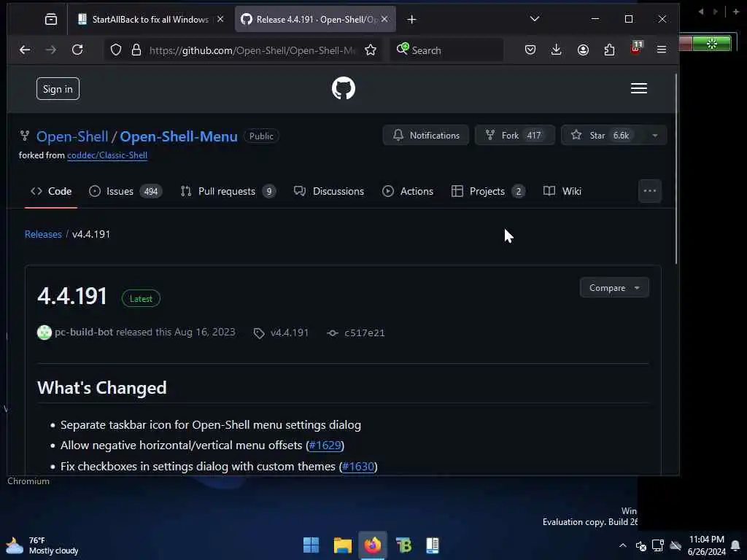Open GitHub site hamburger menu

coord(638,88)
